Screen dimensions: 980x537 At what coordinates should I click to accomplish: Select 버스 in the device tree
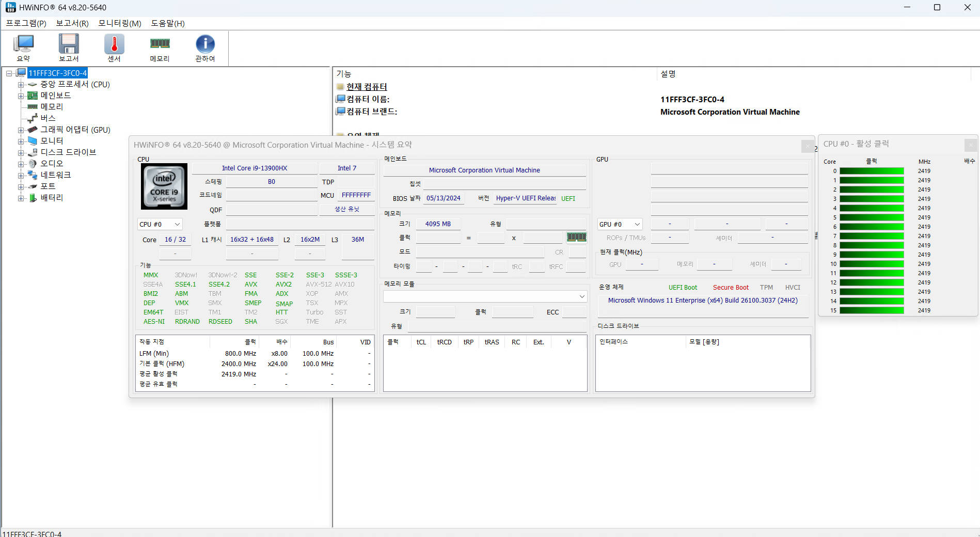click(x=48, y=118)
